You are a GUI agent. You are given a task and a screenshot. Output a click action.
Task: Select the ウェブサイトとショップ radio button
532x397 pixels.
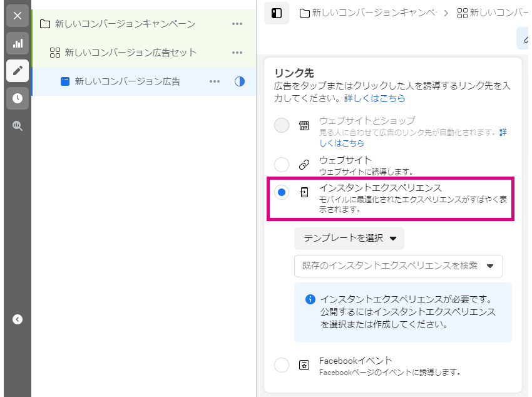point(282,125)
